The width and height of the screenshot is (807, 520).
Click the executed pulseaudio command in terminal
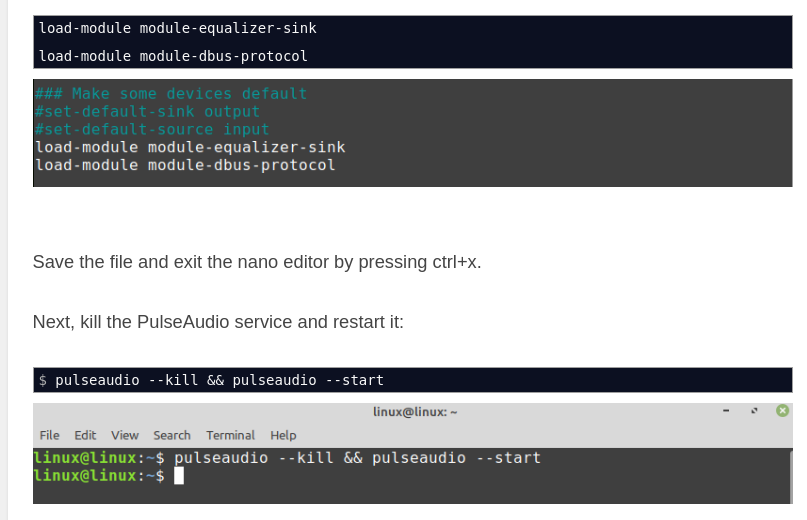tap(357, 458)
